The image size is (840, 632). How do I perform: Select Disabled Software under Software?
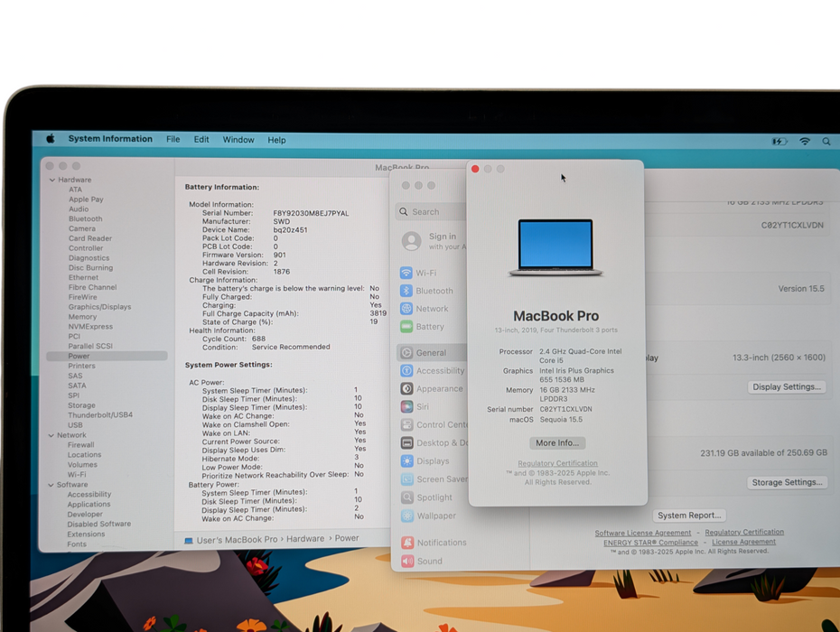(99, 525)
